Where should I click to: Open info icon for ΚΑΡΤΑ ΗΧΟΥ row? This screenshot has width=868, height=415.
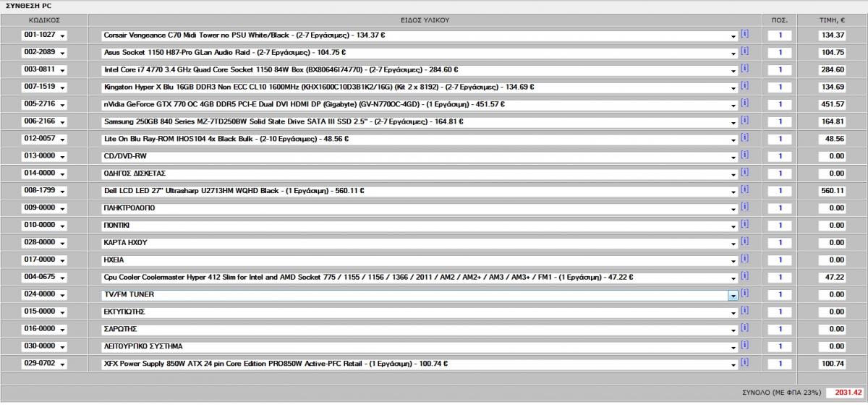(745, 242)
